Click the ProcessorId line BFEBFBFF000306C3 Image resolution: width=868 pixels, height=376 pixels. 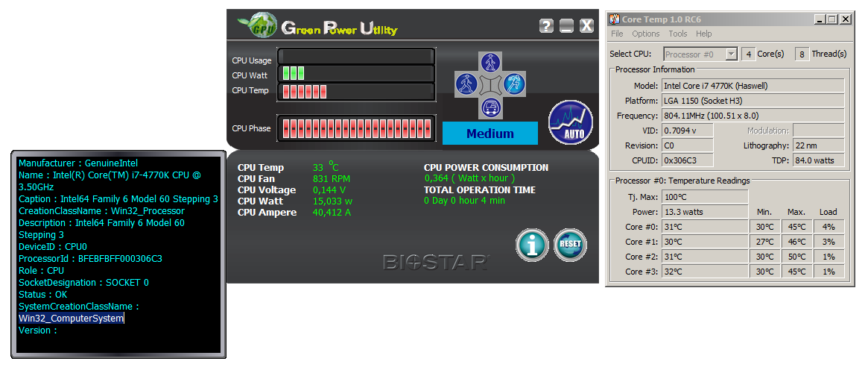coord(90,259)
